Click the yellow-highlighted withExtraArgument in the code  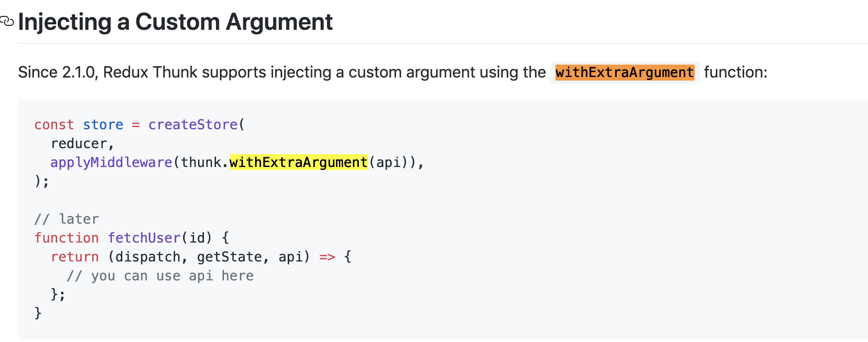tap(298, 163)
